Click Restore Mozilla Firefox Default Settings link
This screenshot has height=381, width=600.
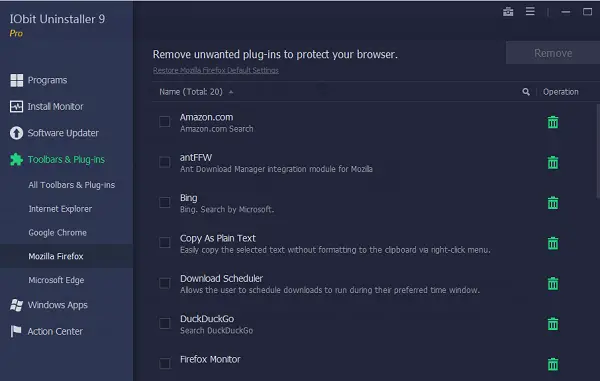(x=216, y=70)
